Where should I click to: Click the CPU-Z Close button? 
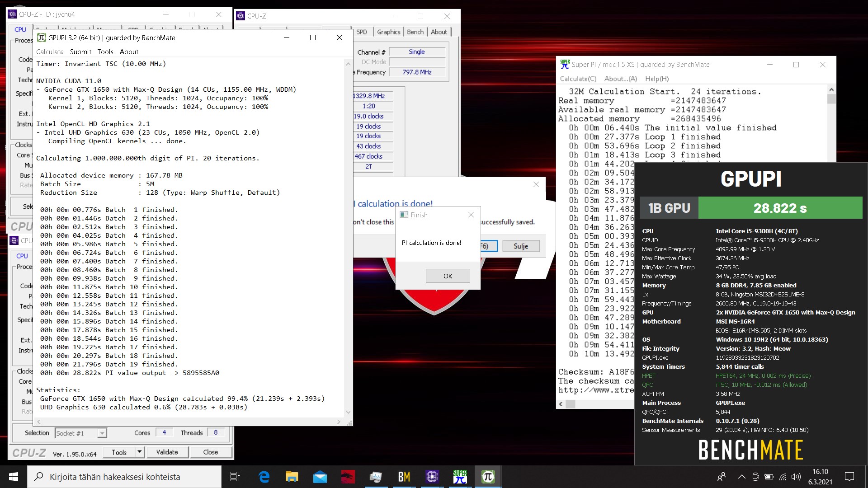(211, 452)
